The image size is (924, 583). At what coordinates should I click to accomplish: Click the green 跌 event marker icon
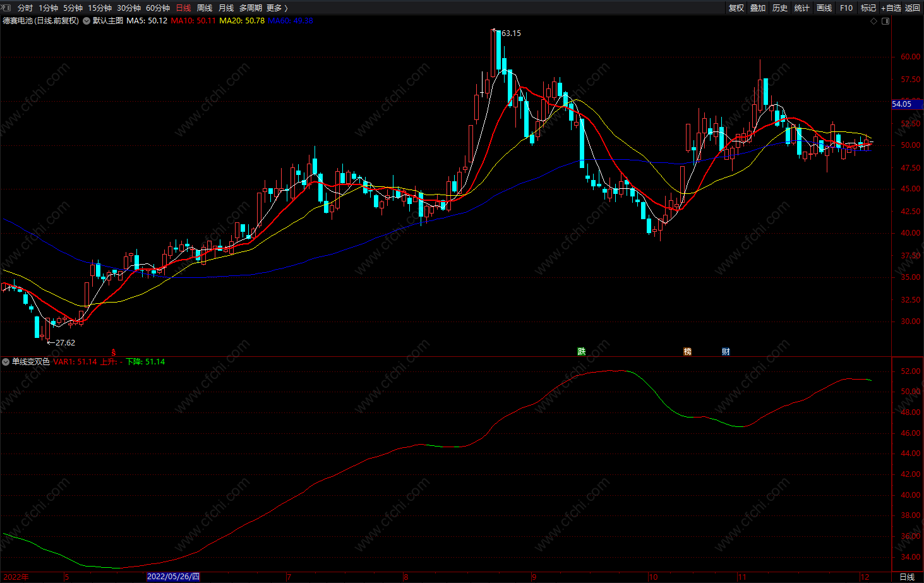(x=581, y=352)
